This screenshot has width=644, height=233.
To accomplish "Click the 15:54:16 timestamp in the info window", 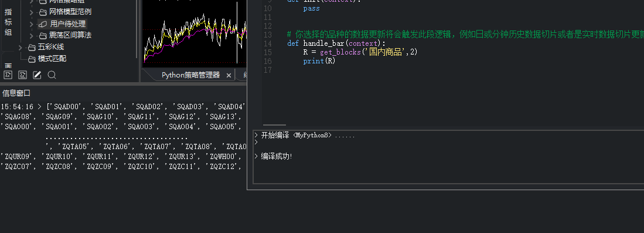I will [x=17, y=107].
